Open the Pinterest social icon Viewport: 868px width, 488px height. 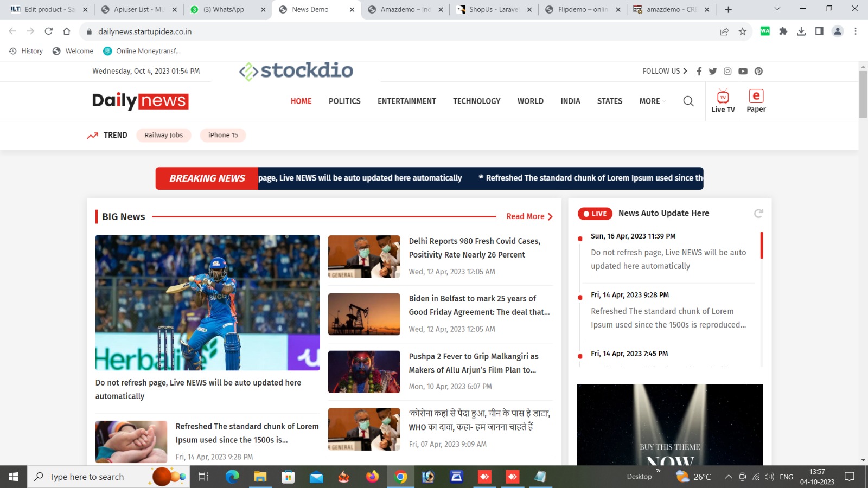point(758,71)
